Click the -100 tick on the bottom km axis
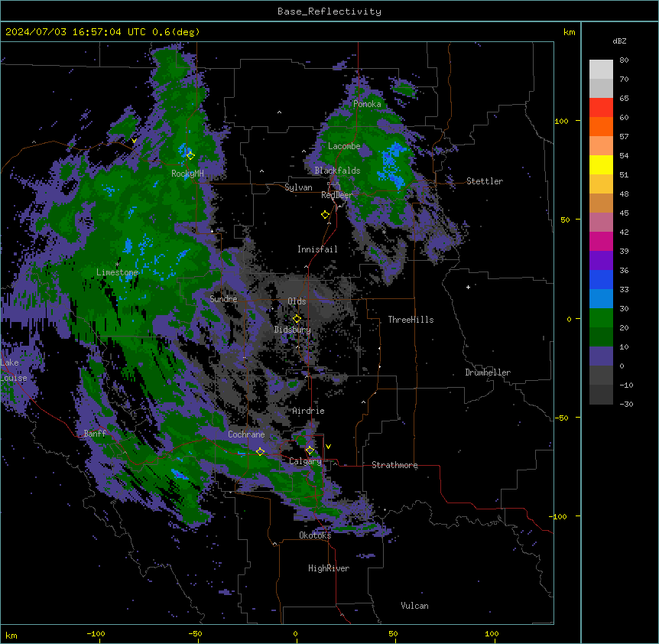 tap(96, 633)
